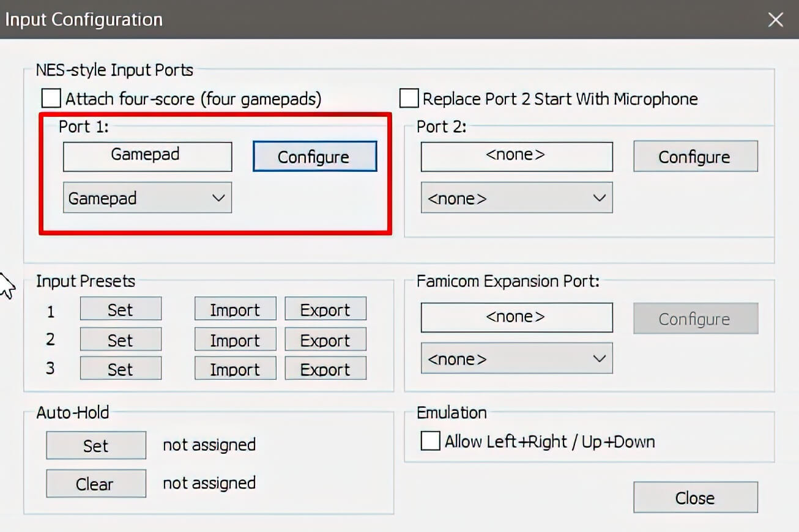The height and width of the screenshot is (532, 799).
Task: Select the Port 1 Gamepad display field
Action: point(147,156)
